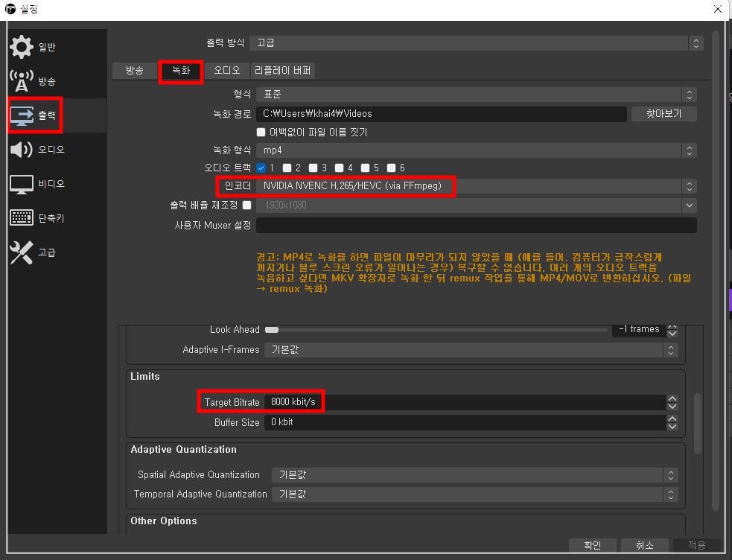Open the 1920x1080 rescale resolution dropdown
The height and width of the screenshot is (560, 732).
[476, 206]
